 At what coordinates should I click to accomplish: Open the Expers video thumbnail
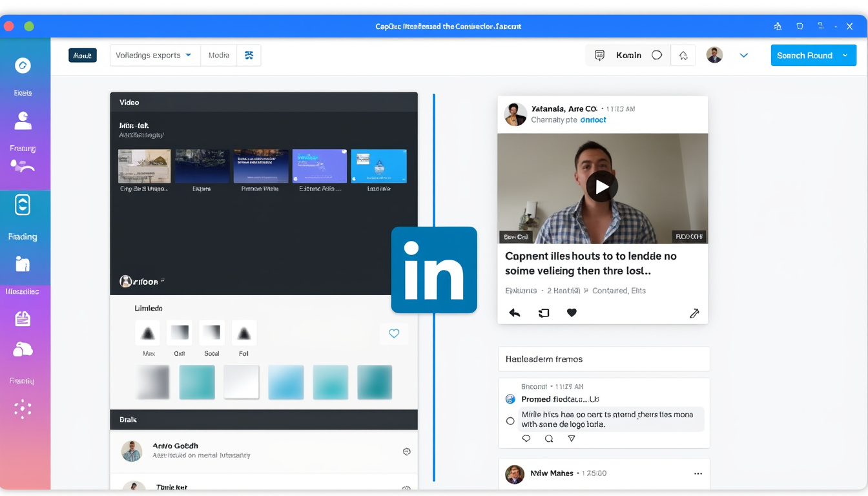click(x=202, y=167)
